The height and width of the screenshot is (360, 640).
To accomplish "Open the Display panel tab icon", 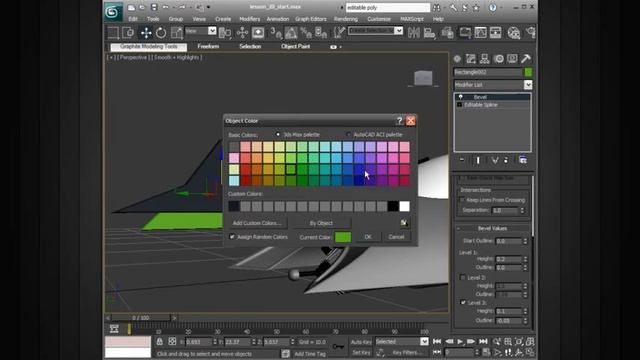I will [512, 59].
